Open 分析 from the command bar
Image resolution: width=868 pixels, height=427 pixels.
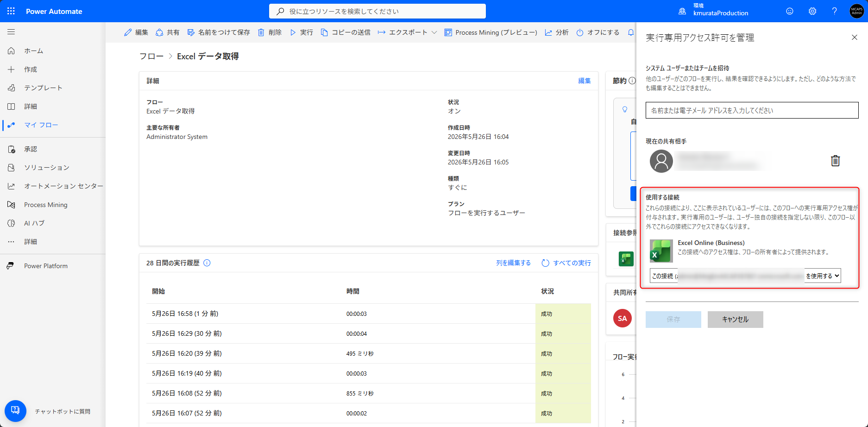pos(557,32)
